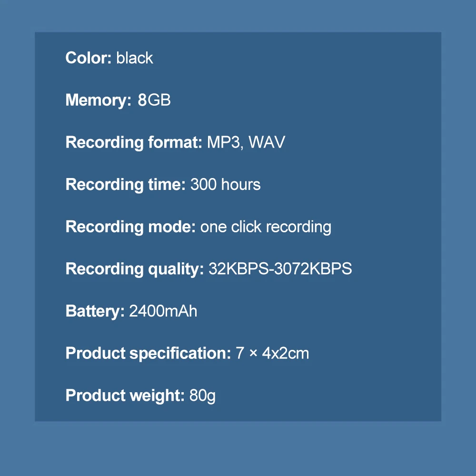
Task: Click the "Product specification:" label
Action: pyautogui.click(x=148, y=353)
